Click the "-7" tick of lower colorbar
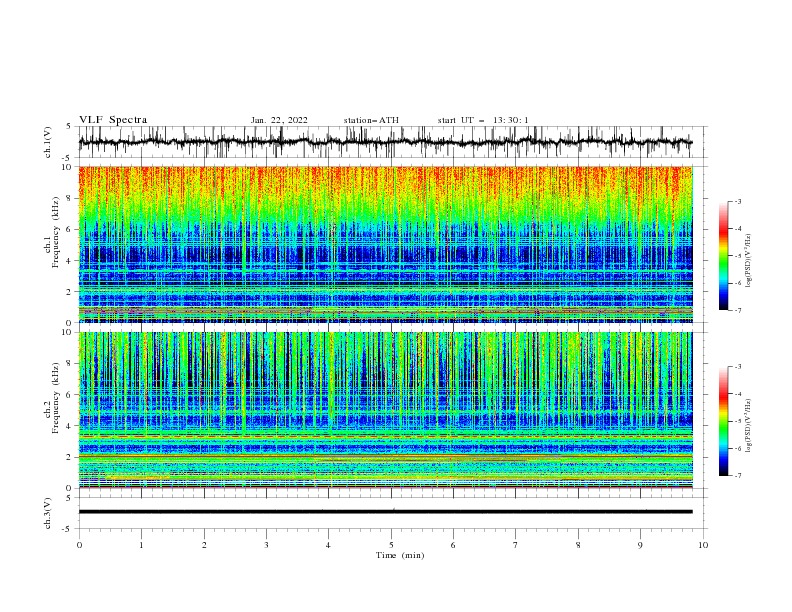Image resolution: width=792 pixels, height=612 pixels. click(737, 475)
